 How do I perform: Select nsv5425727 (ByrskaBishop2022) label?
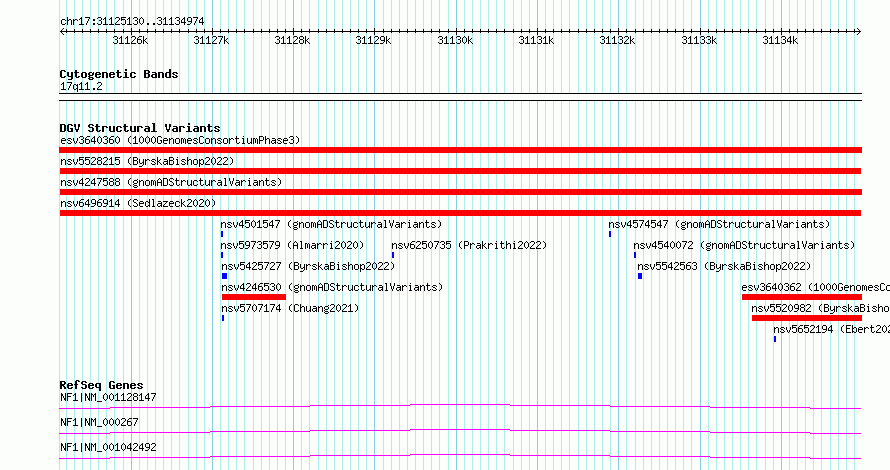[x=308, y=266]
